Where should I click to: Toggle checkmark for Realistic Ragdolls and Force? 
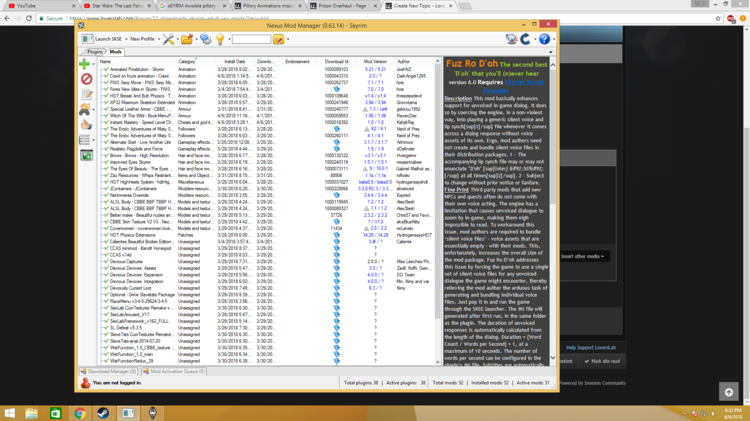click(x=106, y=149)
